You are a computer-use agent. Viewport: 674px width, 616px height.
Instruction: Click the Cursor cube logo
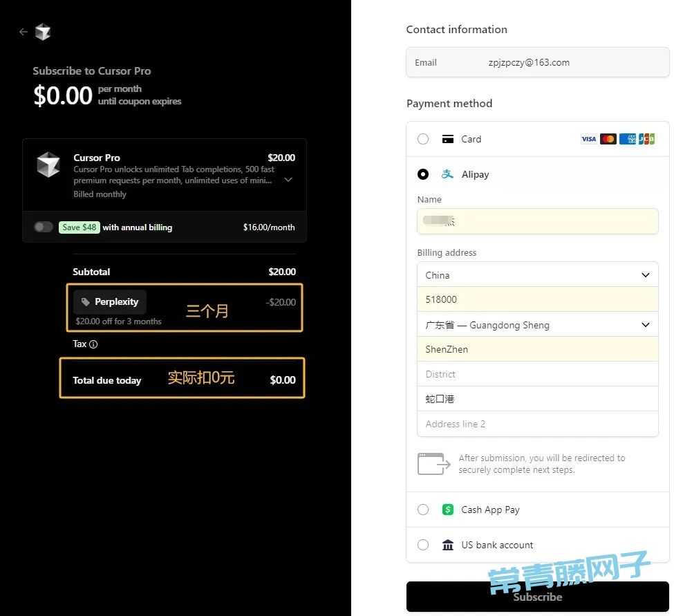(43, 32)
